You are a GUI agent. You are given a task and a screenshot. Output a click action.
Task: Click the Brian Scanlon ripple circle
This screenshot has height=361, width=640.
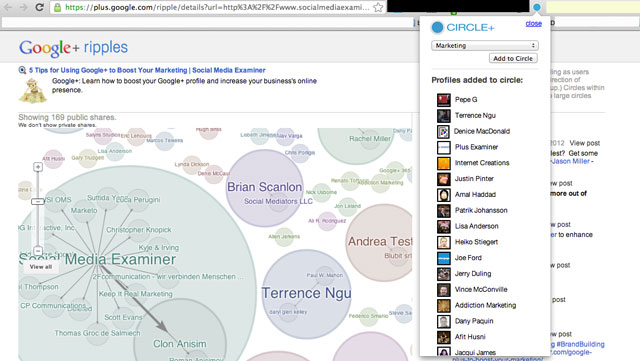[x=265, y=188]
